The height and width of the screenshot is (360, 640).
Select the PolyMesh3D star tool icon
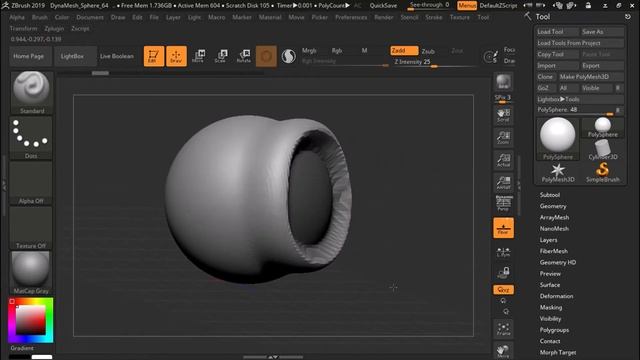point(558,173)
